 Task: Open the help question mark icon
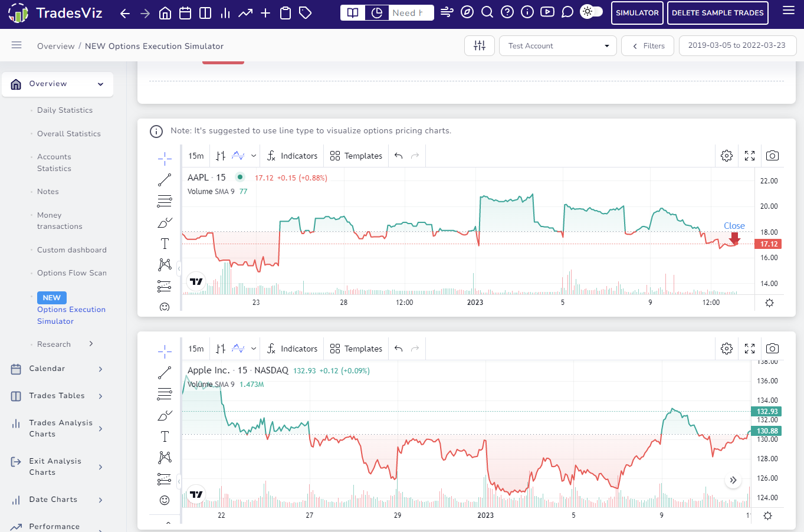507,12
